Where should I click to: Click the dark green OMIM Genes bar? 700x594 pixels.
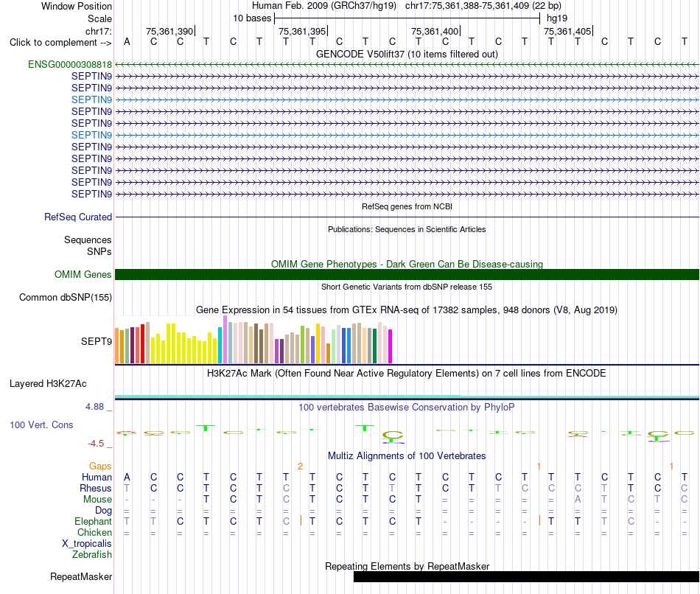click(407, 275)
